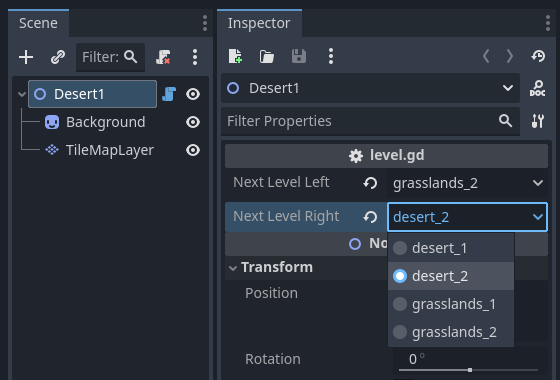
Task: Click the Filter nodes search field
Action: [110, 57]
